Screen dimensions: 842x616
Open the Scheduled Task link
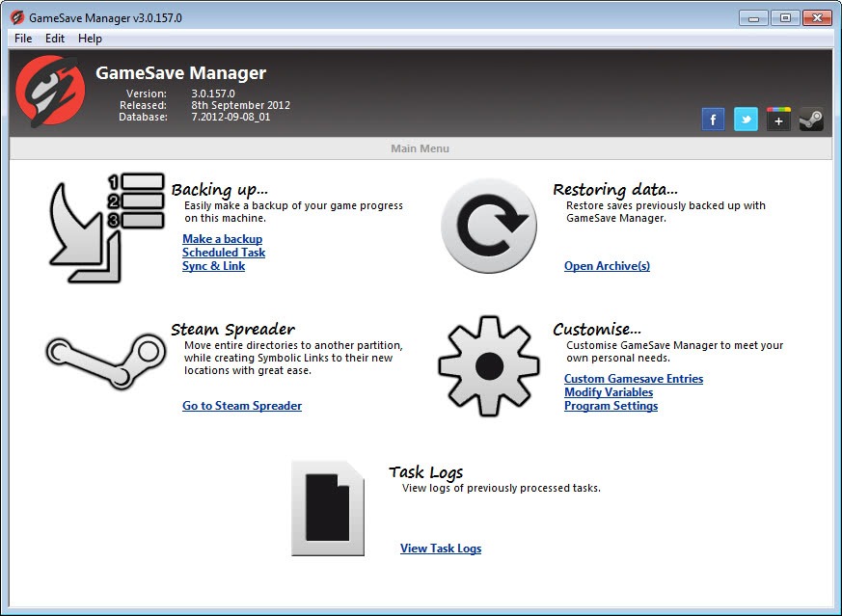pos(224,253)
